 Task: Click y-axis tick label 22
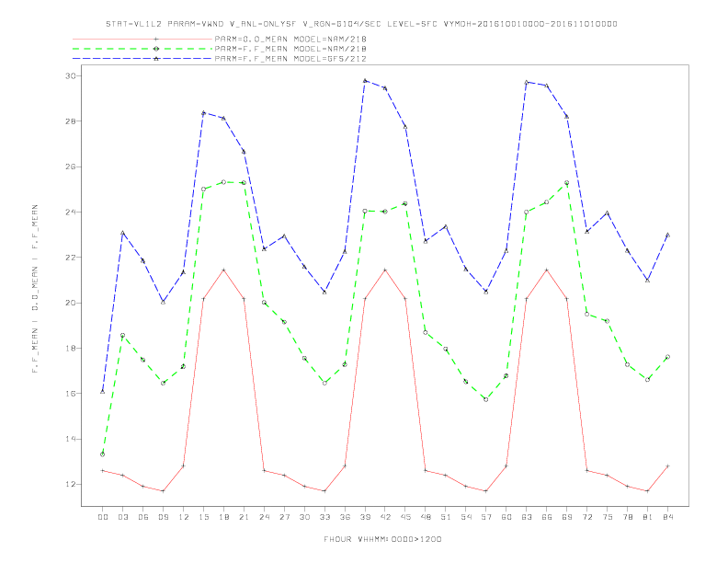point(70,258)
